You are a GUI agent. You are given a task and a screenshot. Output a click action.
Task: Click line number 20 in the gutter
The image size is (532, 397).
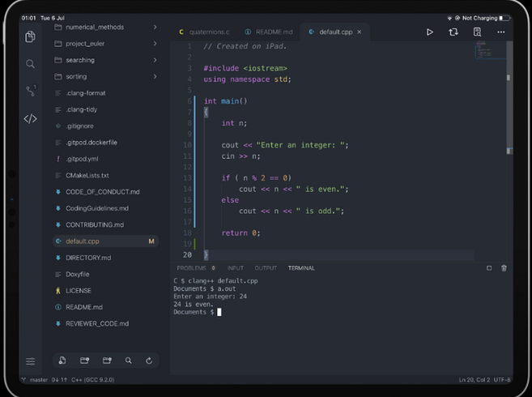pos(187,254)
